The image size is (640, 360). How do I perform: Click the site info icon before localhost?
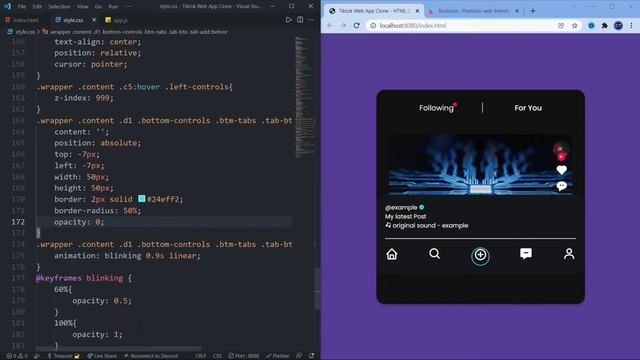[x=373, y=25]
